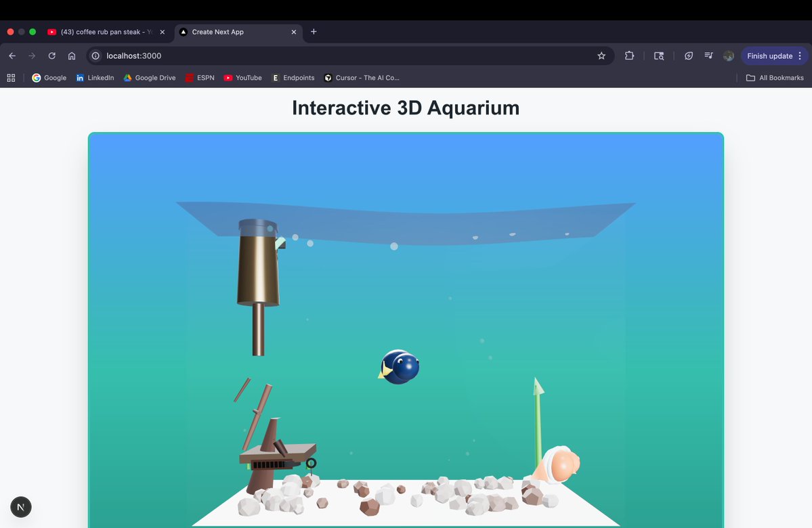Close the coffee rub pan steak tab

(162, 32)
